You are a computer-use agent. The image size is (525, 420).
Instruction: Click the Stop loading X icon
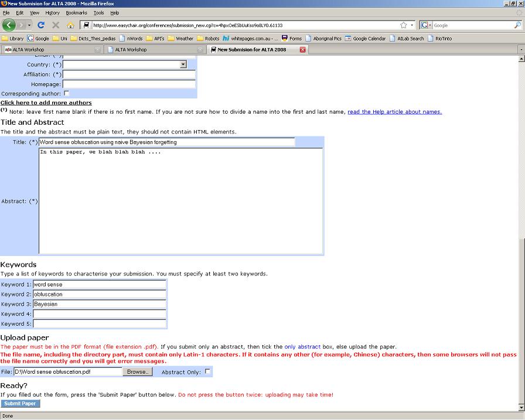point(56,25)
